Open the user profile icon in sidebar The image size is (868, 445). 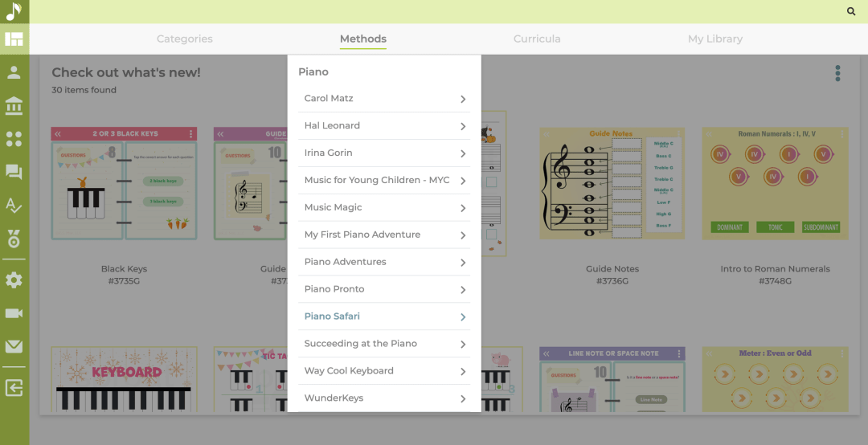pos(14,72)
